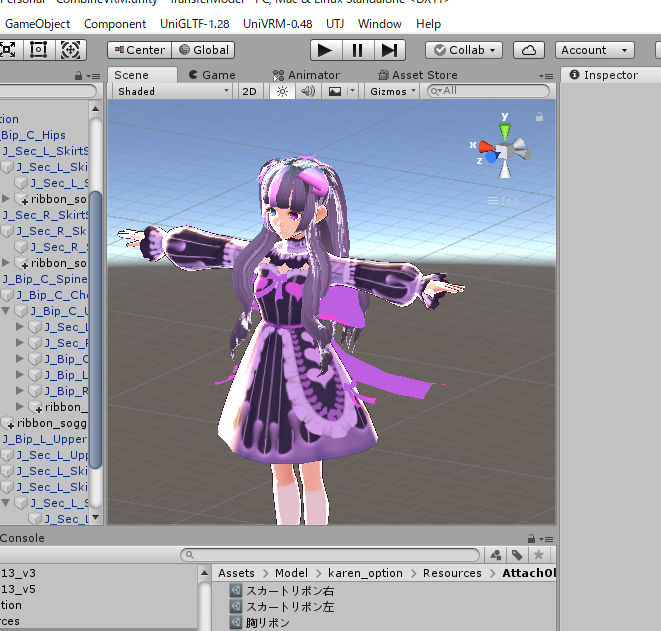Open the Help menu

(428, 24)
